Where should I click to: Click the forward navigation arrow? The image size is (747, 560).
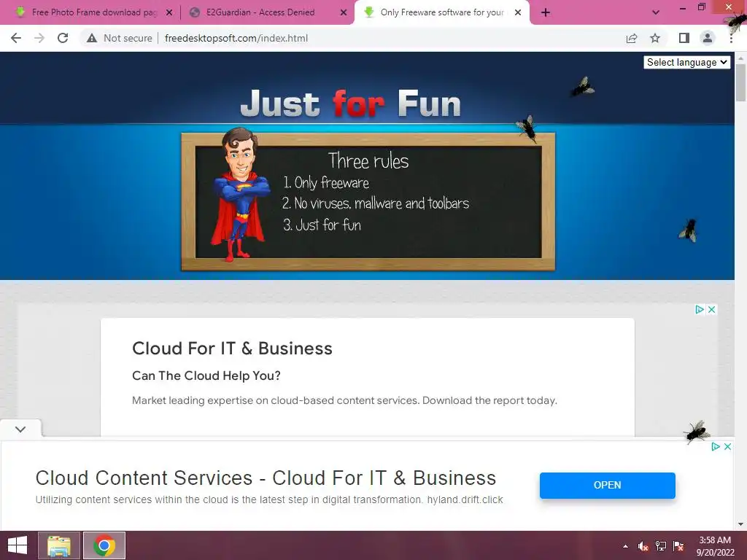click(39, 38)
